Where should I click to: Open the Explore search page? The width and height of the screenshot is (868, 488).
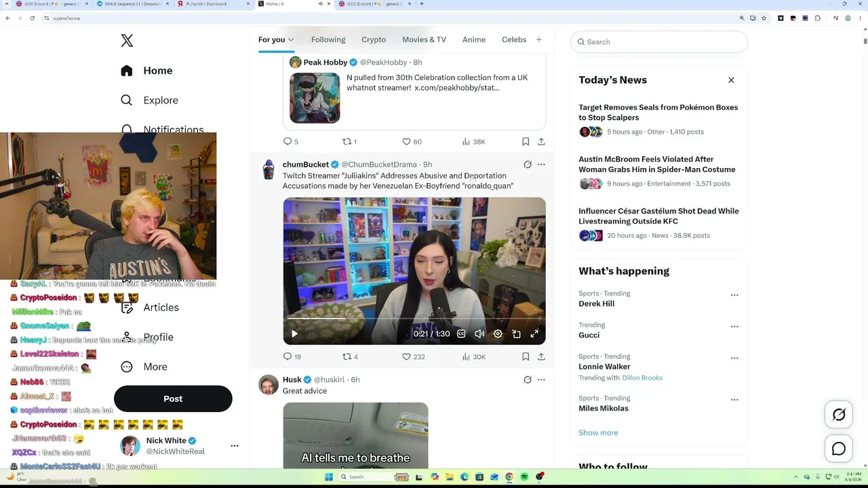tap(149, 100)
